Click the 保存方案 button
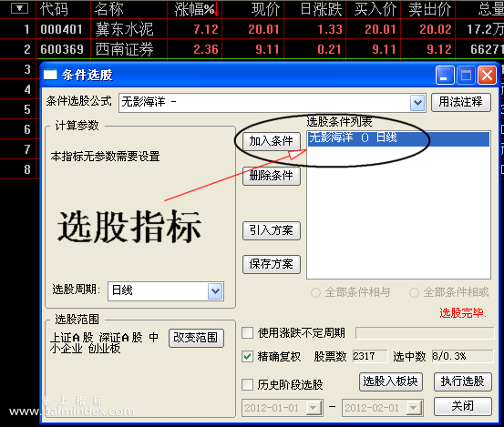This screenshot has width=504, height=427. (x=272, y=264)
